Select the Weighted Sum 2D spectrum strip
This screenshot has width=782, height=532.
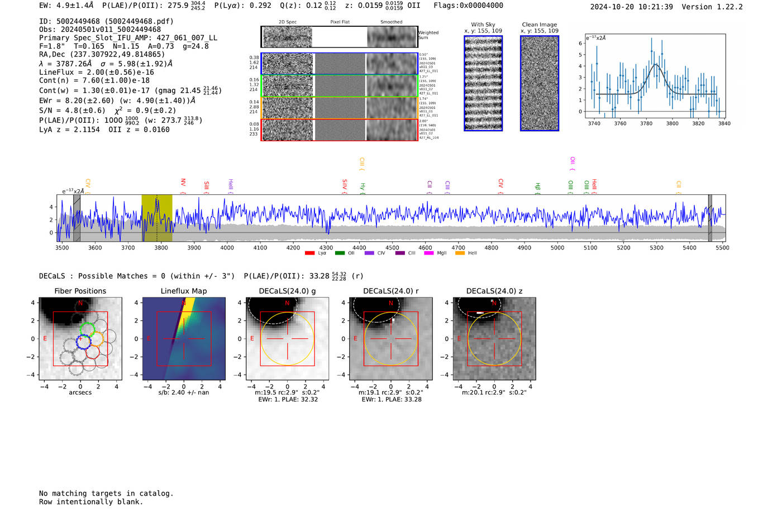[x=340, y=37]
